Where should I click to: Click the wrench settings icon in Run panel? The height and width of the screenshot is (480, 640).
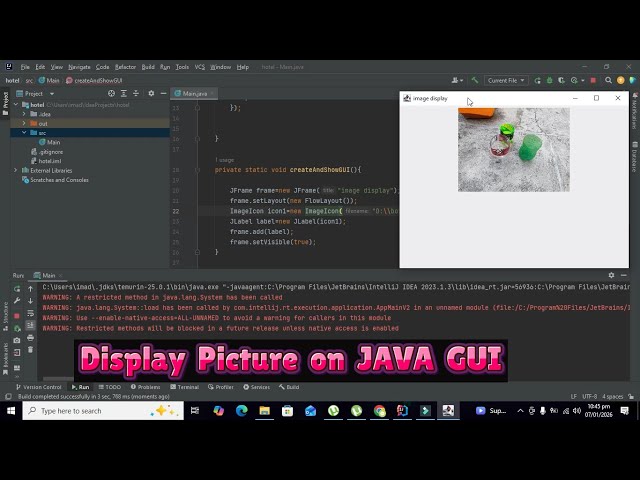(x=17, y=301)
